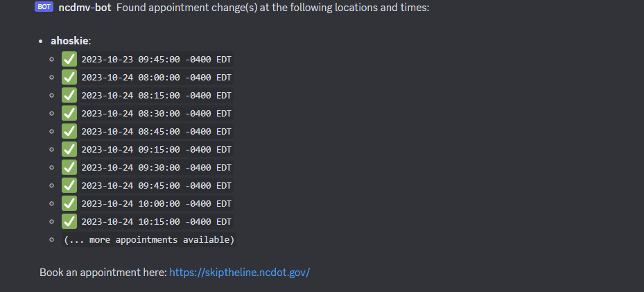Viewport: 644px width, 292px height.
Task: Click checkmark emoji for 2023-10-24 09:45:00
Action: [x=69, y=186]
